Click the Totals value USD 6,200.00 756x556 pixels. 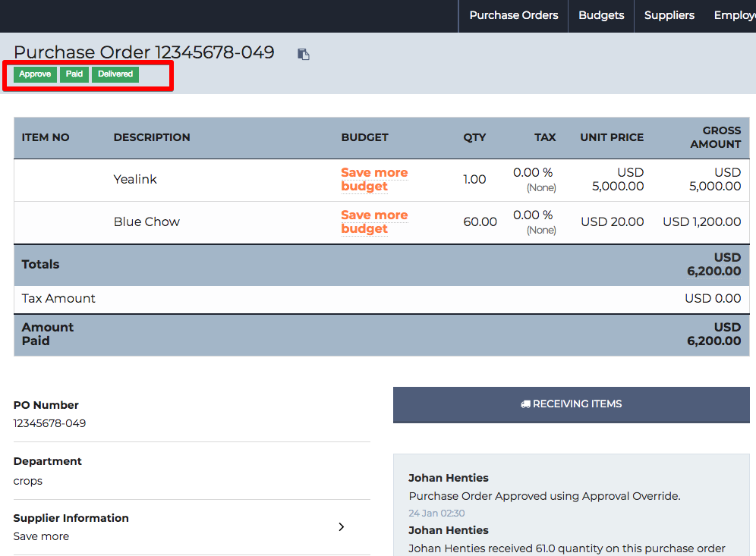click(x=714, y=264)
